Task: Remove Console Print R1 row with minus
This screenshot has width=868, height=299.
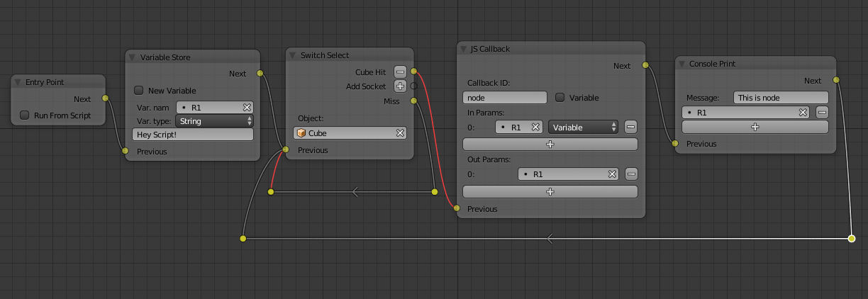Action: [x=822, y=112]
